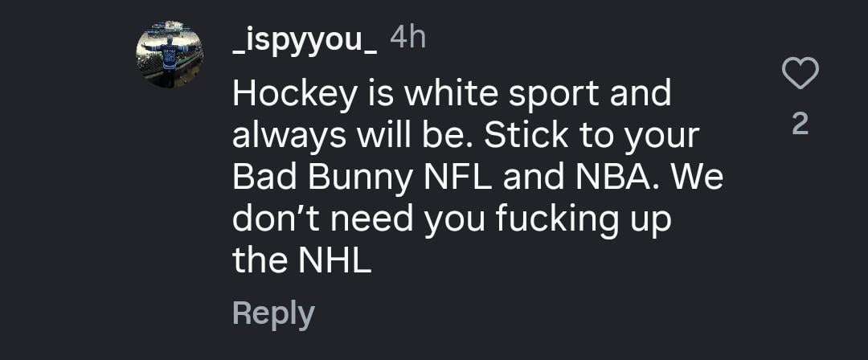The width and height of the screenshot is (868, 360).
Task: Open _ispyyou_ profile picture
Action: tap(169, 55)
